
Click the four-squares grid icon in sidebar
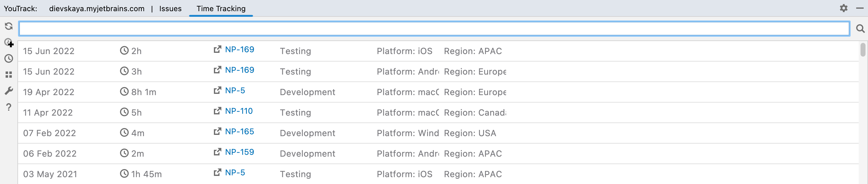point(9,75)
